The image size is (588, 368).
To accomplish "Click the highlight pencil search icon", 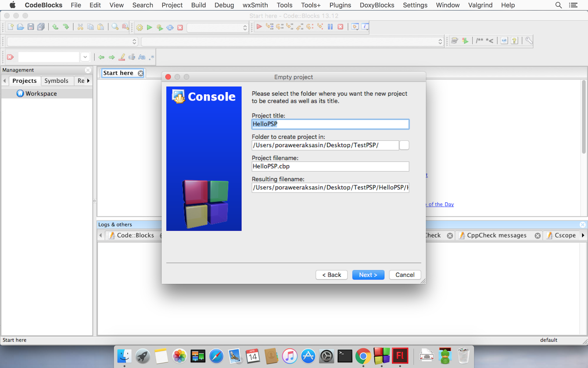I will click(122, 57).
